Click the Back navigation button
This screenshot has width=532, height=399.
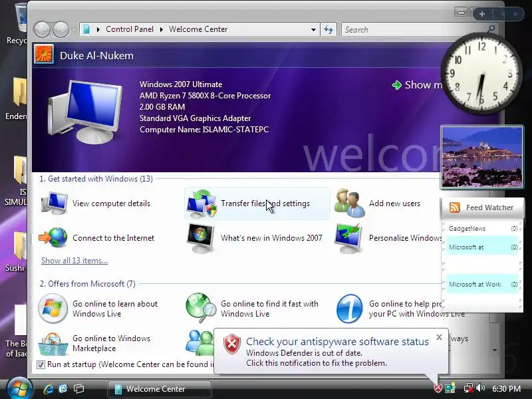pyautogui.click(x=43, y=29)
